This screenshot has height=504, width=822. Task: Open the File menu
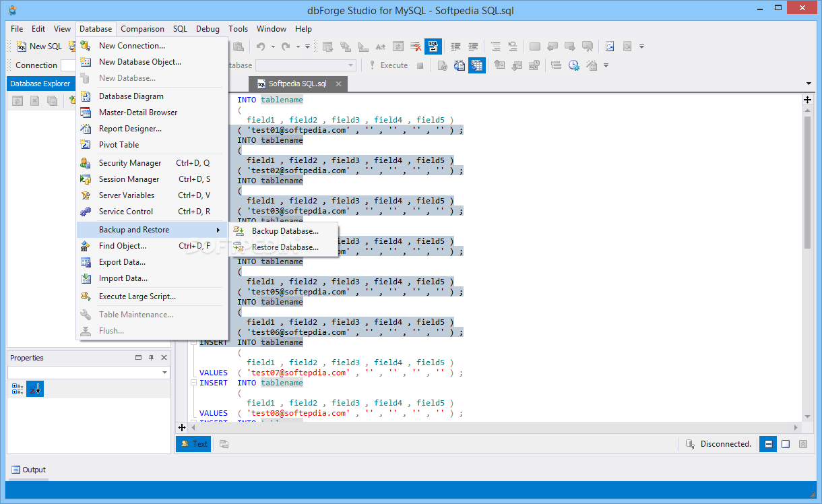tap(17, 29)
